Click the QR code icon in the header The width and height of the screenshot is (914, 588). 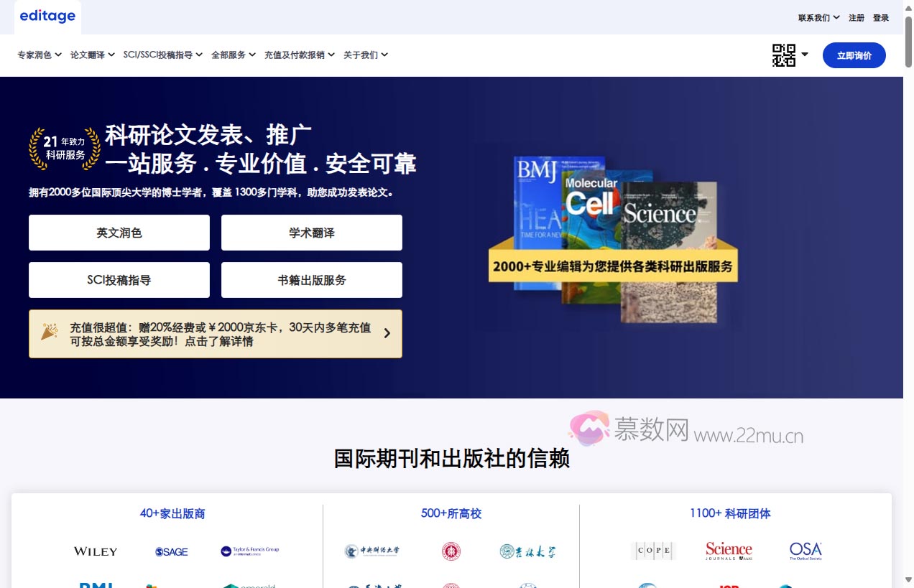coord(782,55)
